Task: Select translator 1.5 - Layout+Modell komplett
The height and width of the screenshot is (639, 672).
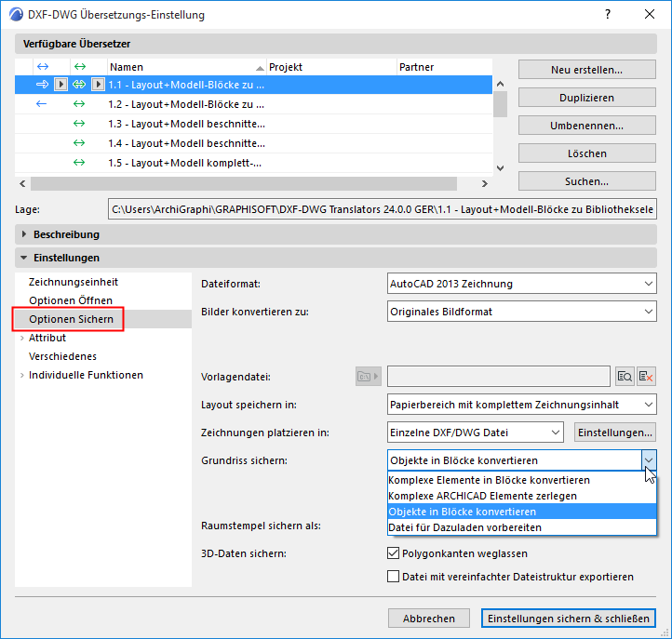Action: click(253, 163)
